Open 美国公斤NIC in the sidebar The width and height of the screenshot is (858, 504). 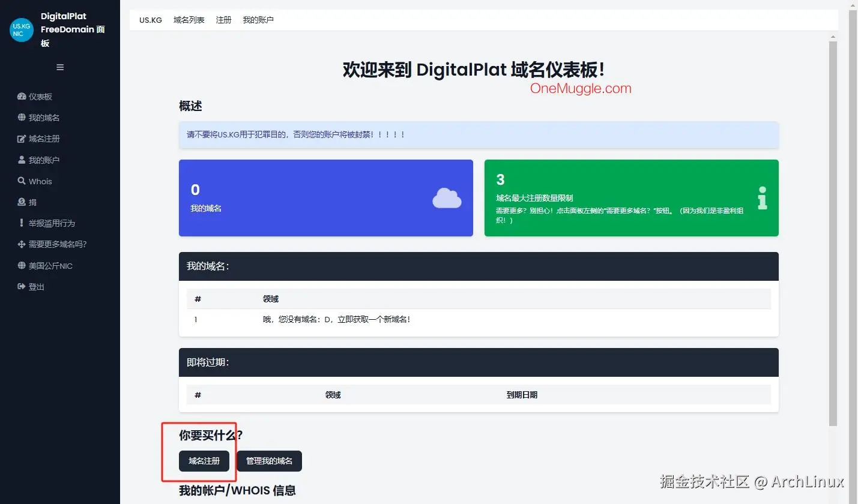click(50, 266)
